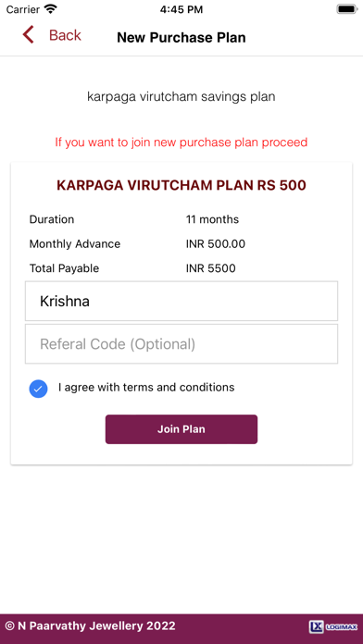
Task: Tap the Karpaga Virutcham Plan RS 500 heading
Action: click(181, 185)
